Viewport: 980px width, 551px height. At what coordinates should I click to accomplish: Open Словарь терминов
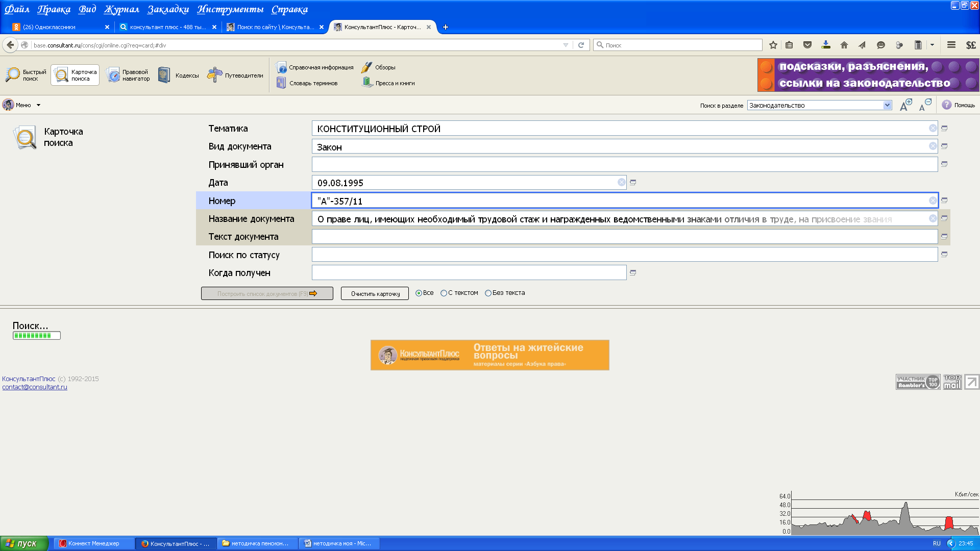tap(307, 83)
